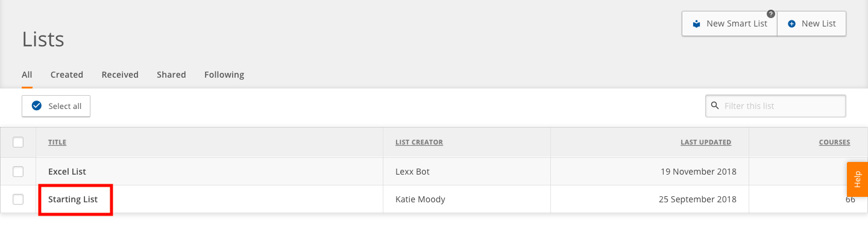Tick the header row select checkbox

pyautogui.click(x=18, y=142)
